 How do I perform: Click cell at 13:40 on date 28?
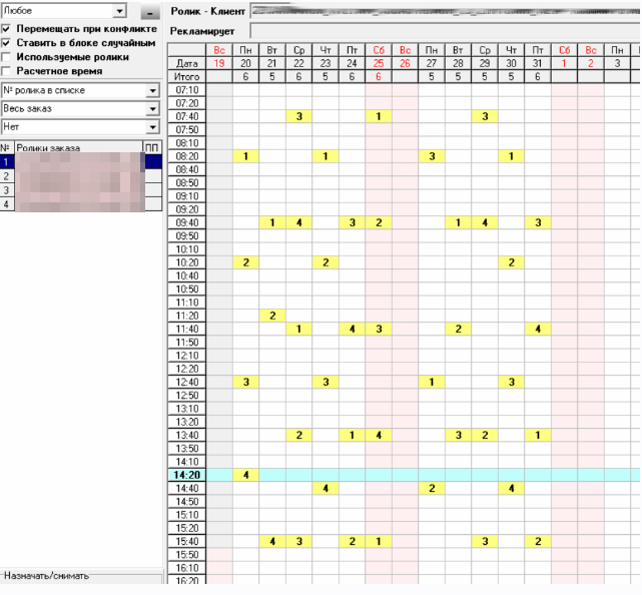(x=458, y=435)
